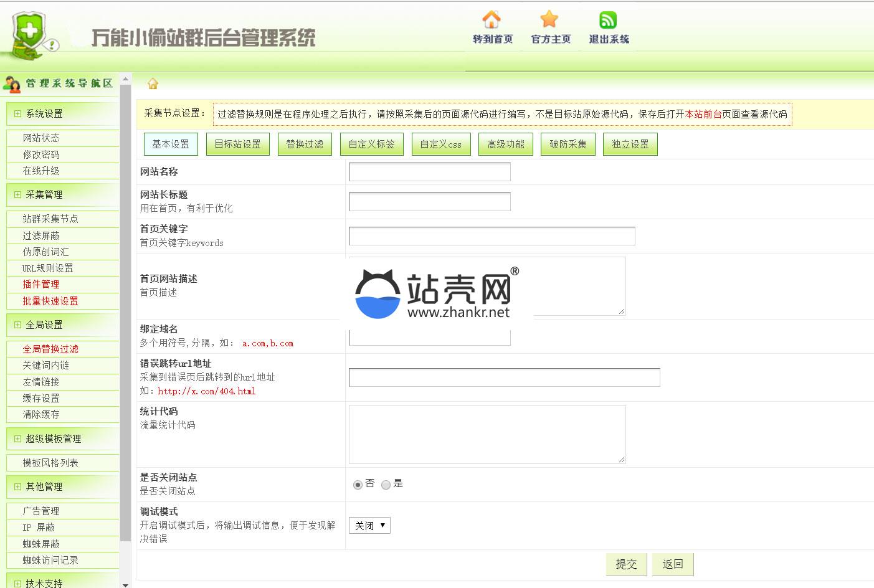
Task: Open 蜘蛛屏蔽 in the sidebar
Action: point(41,544)
